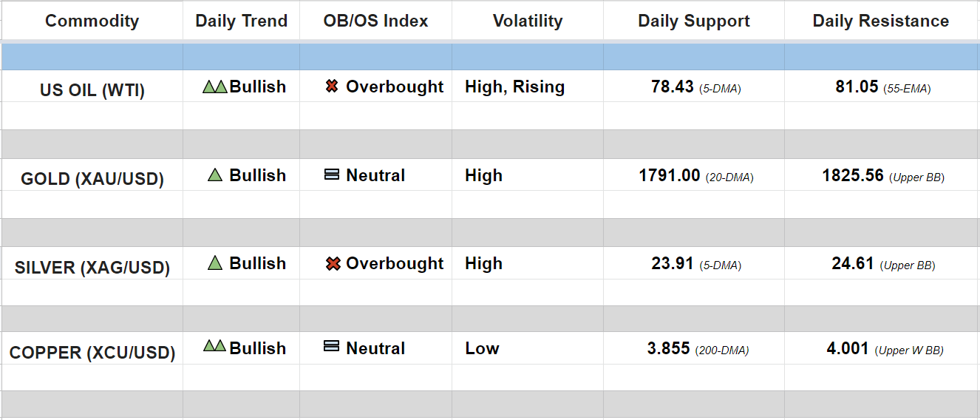Click the Volatility column header
980x420 pixels.
[528, 21]
